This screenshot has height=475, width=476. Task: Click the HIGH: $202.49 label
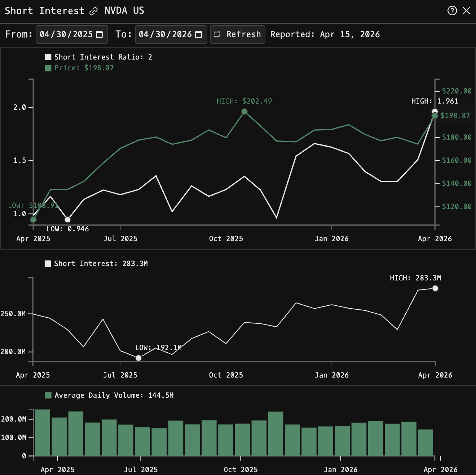pos(244,101)
